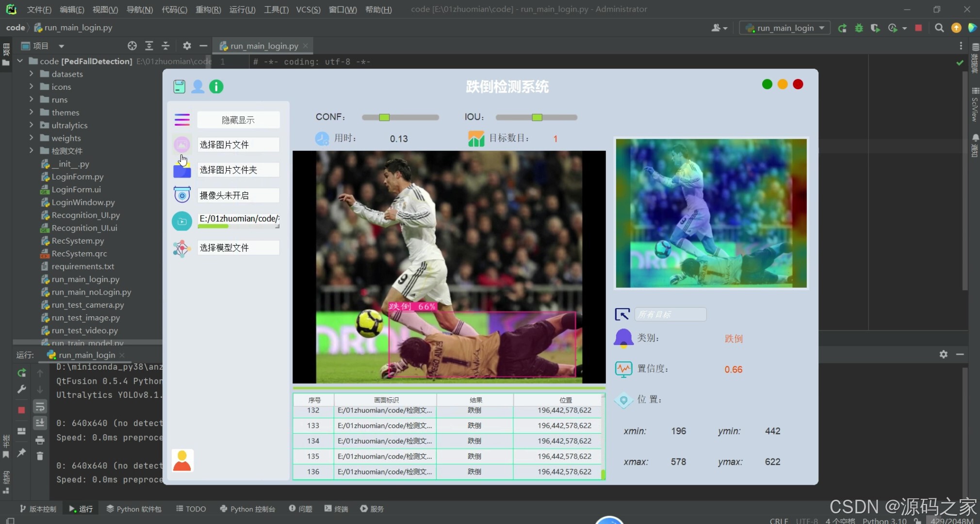The width and height of the screenshot is (980, 524).
Task: Click the red stop button in PyCharm toolbar
Action: (918, 28)
